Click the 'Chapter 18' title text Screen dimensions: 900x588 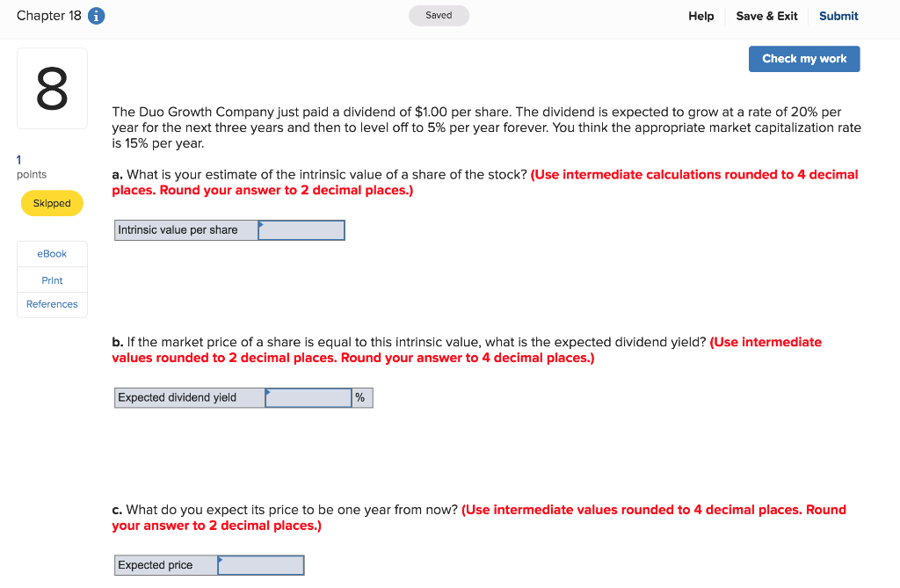[49, 16]
